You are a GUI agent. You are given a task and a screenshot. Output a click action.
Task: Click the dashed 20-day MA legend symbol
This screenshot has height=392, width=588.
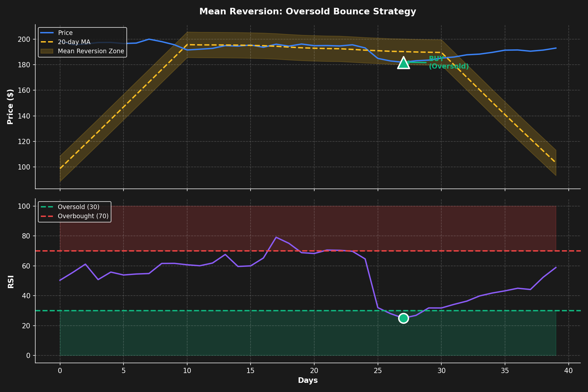tap(47, 42)
